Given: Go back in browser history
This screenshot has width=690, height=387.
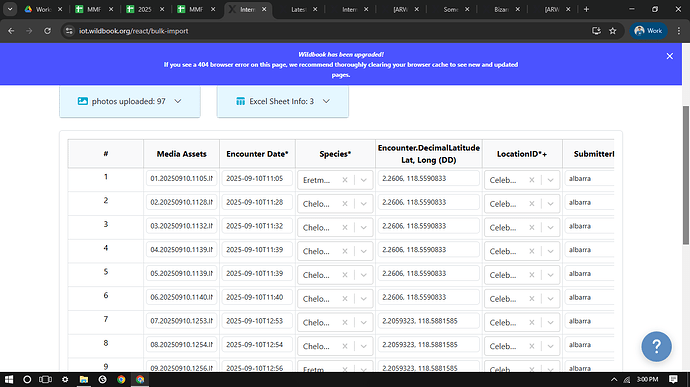Looking at the screenshot, I should pos(11,31).
